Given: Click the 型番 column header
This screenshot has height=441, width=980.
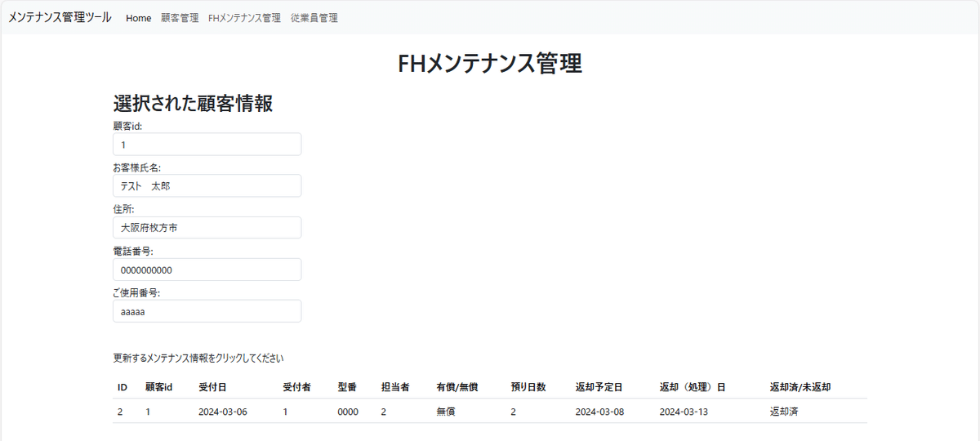Looking at the screenshot, I should pyautogui.click(x=347, y=387).
